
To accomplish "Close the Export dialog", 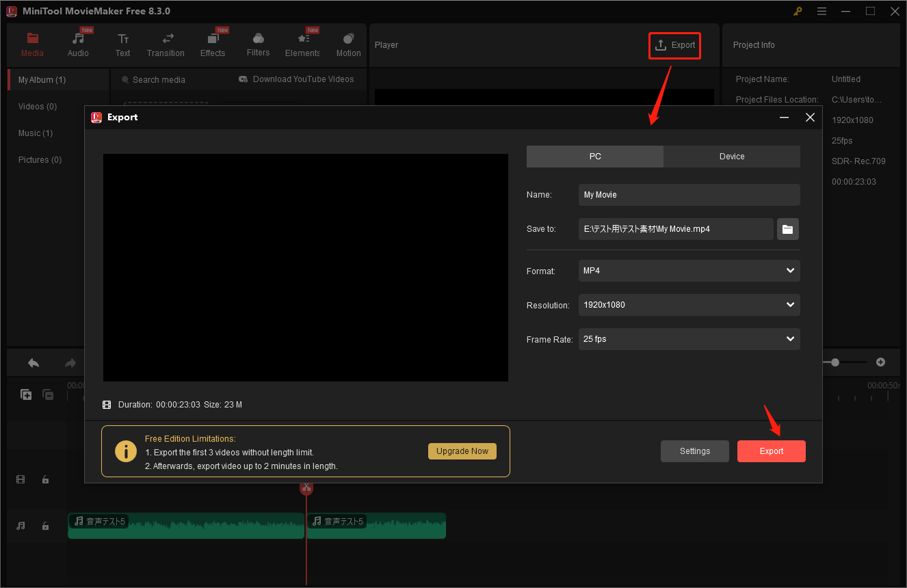I will [x=810, y=118].
